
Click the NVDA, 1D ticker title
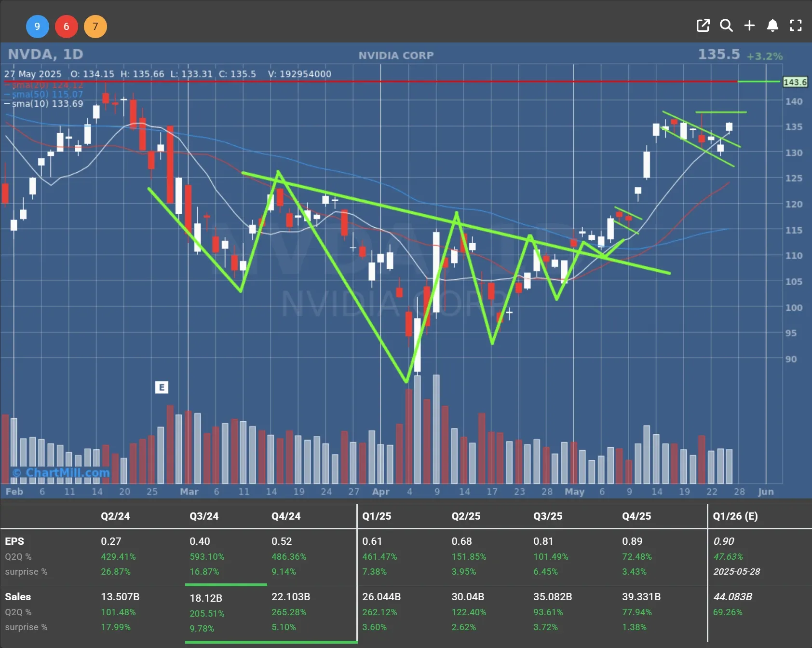46,54
